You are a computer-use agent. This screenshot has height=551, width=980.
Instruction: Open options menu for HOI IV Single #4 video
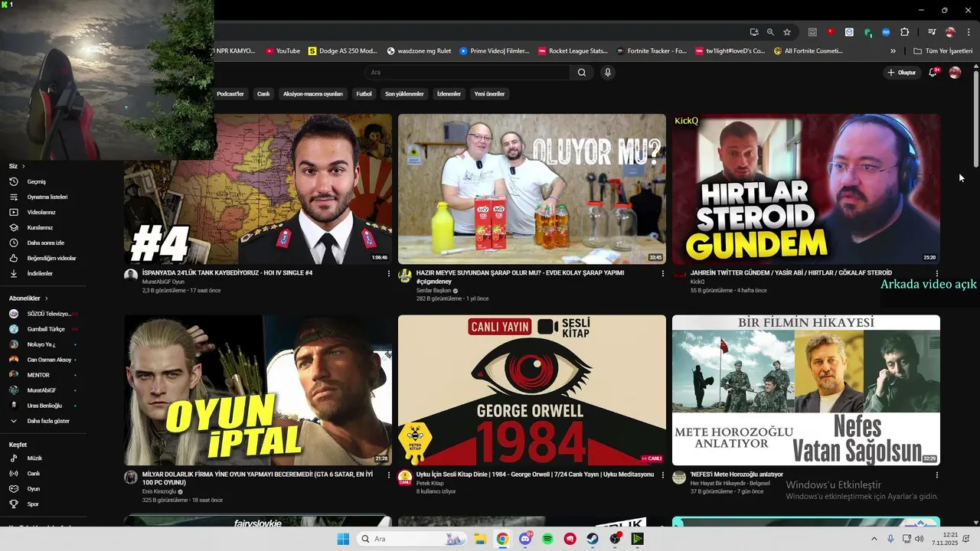(389, 273)
